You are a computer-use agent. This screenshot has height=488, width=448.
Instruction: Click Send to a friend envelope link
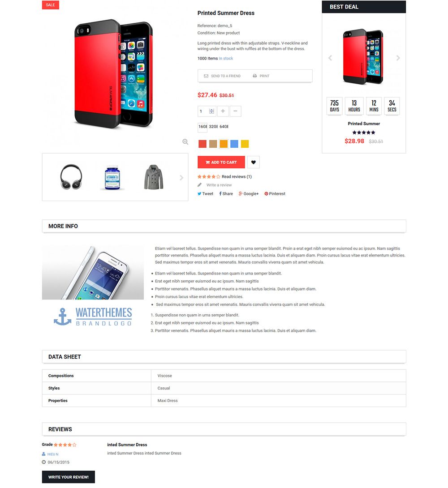[x=222, y=76]
